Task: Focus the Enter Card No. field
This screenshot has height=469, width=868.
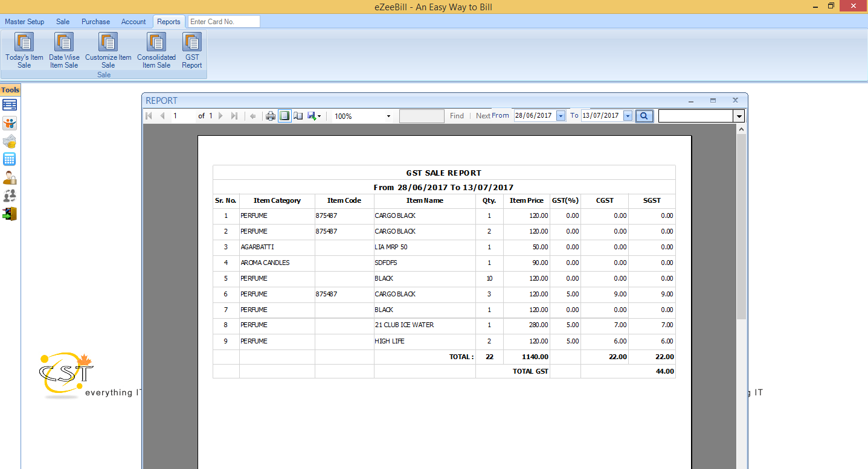Action: pos(224,22)
